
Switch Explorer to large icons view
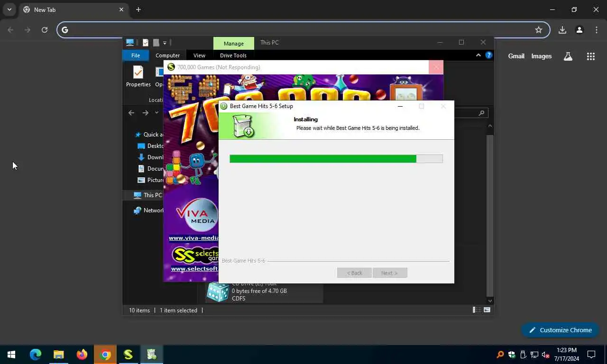pos(487,310)
